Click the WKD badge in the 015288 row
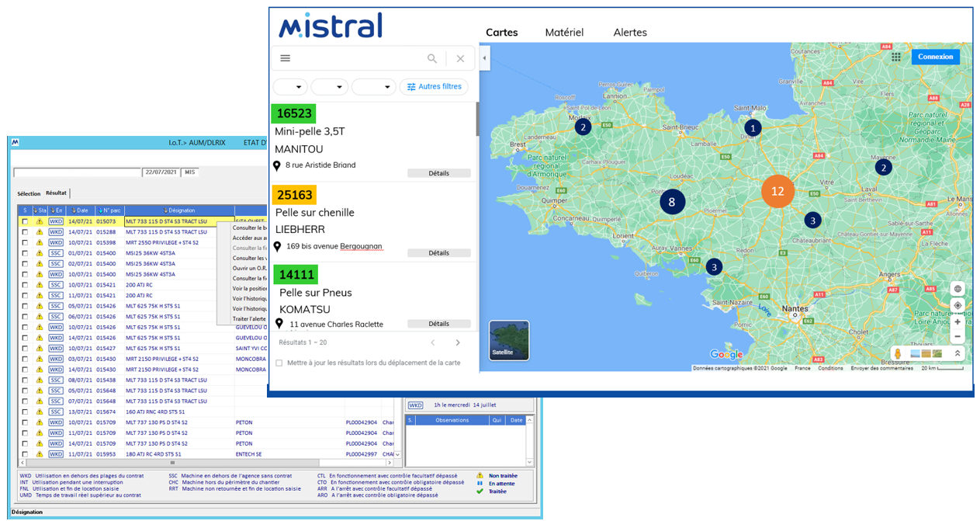Screen dimensions: 980x521 pyautogui.click(x=56, y=232)
